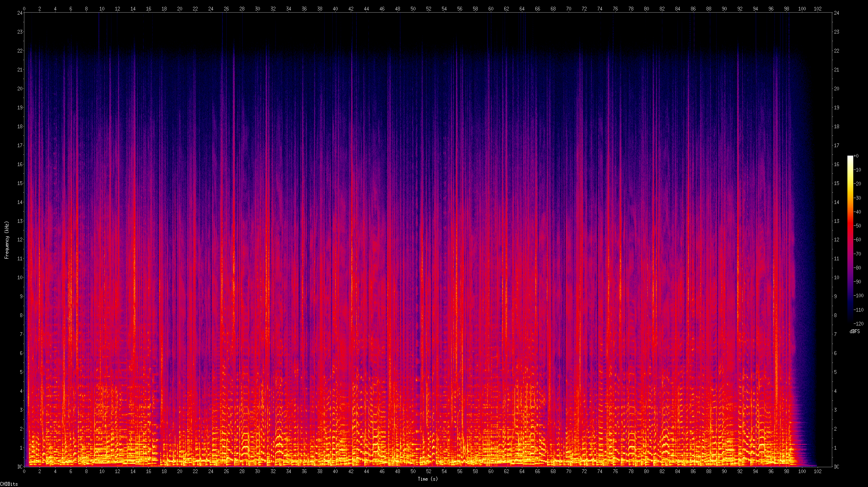The width and height of the screenshot is (868, 487).
Task: Click the 24 kHz label on left frequency axis
Action: 20,13
